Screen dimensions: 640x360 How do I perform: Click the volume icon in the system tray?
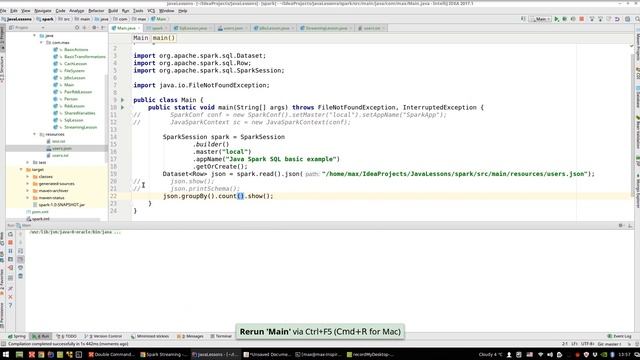[550, 355]
